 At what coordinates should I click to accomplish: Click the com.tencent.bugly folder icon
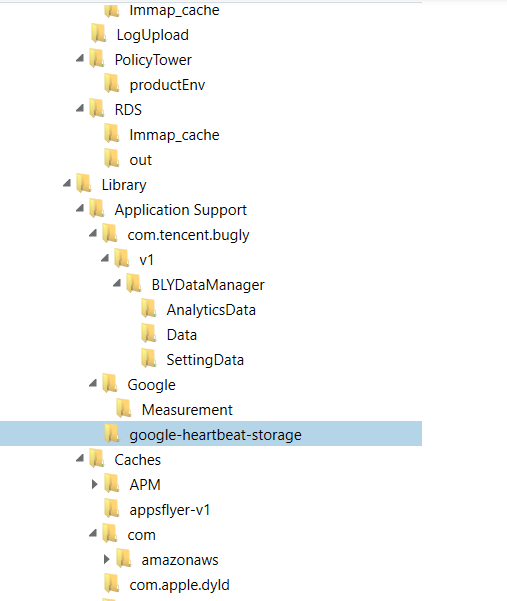point(110,233)
